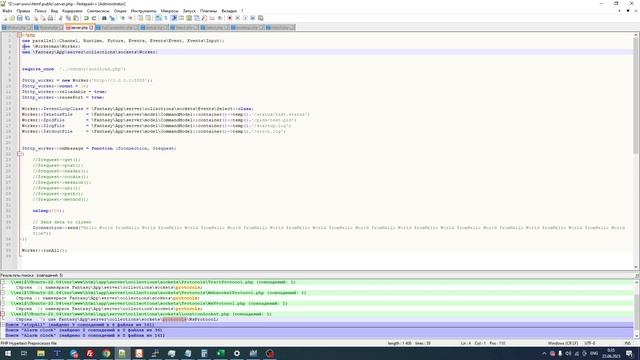Select the TraitProtocol.php result file row

(318, 282)
